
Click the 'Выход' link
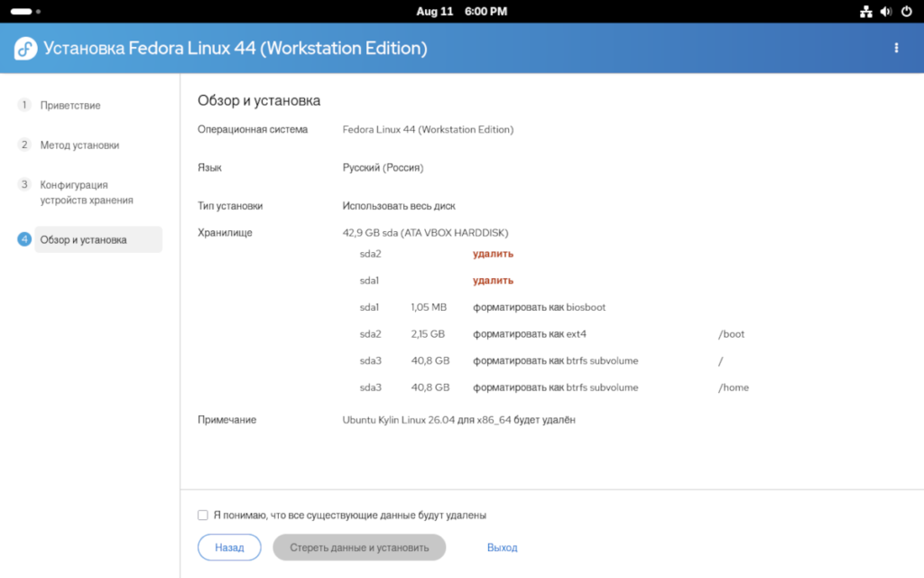click(x=502, y=547)
